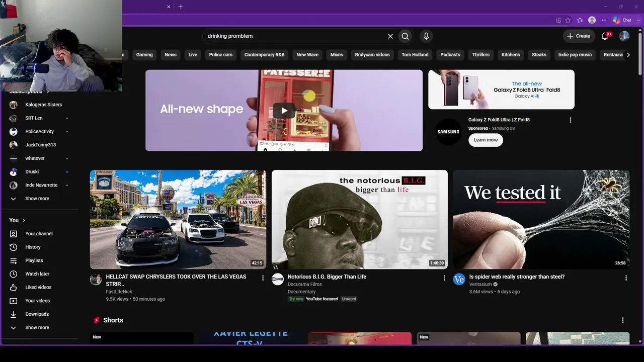Screen dimensions: 644x362
Task: Open the Druski subscription
Action: [39, 172]
